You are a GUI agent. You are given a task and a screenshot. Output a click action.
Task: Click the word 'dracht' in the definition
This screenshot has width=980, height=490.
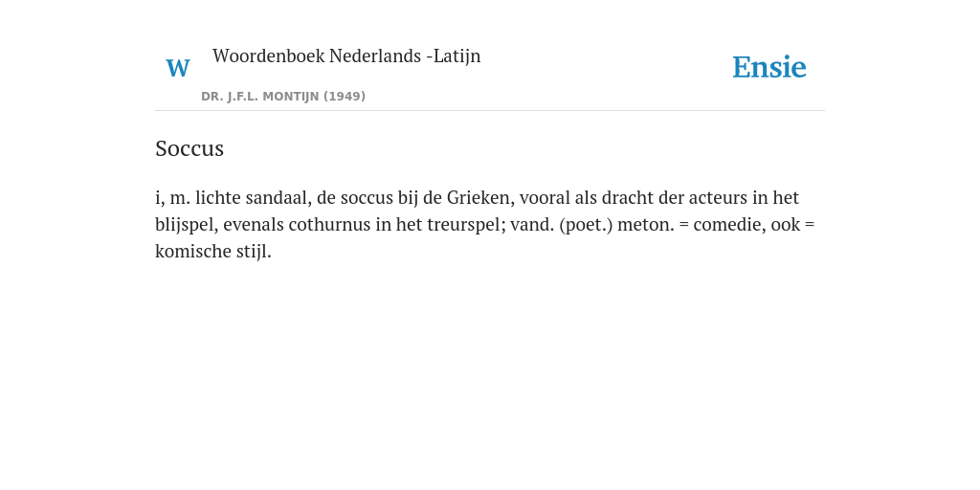point(628,197)
